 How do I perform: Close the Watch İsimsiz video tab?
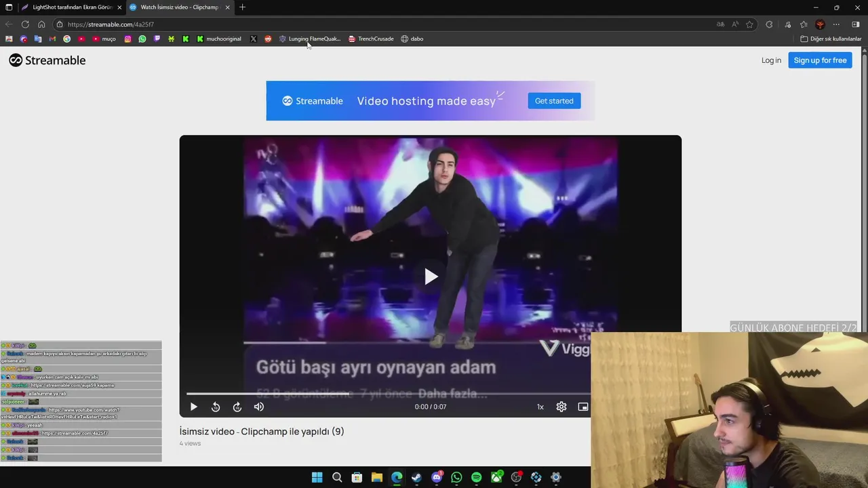(x=227, y=7)
